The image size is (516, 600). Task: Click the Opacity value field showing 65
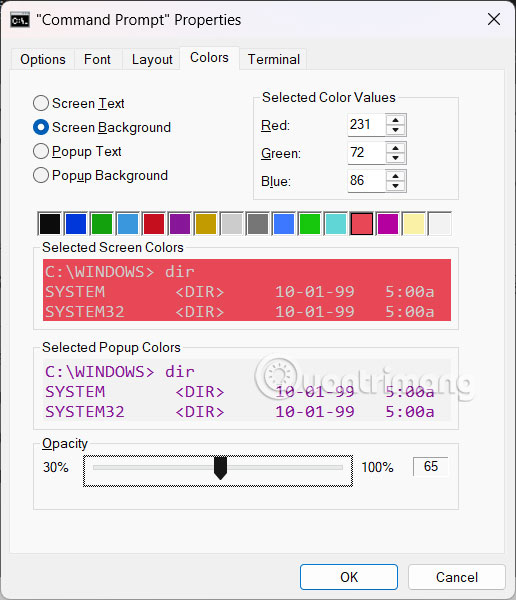pyautogui.click(x=431, y=466)
